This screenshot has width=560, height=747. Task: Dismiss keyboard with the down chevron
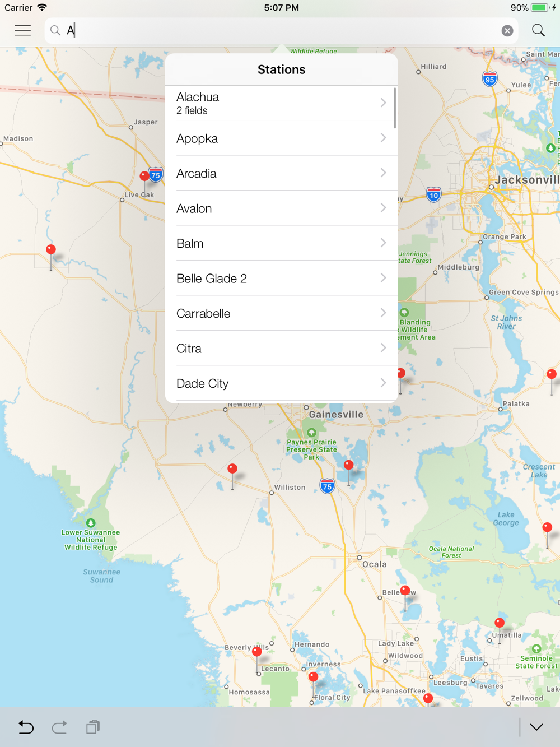click(536, 727)
